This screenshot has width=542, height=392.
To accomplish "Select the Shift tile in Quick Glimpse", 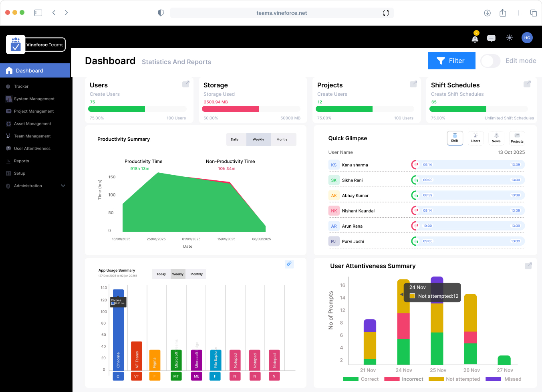I will 455,138.
